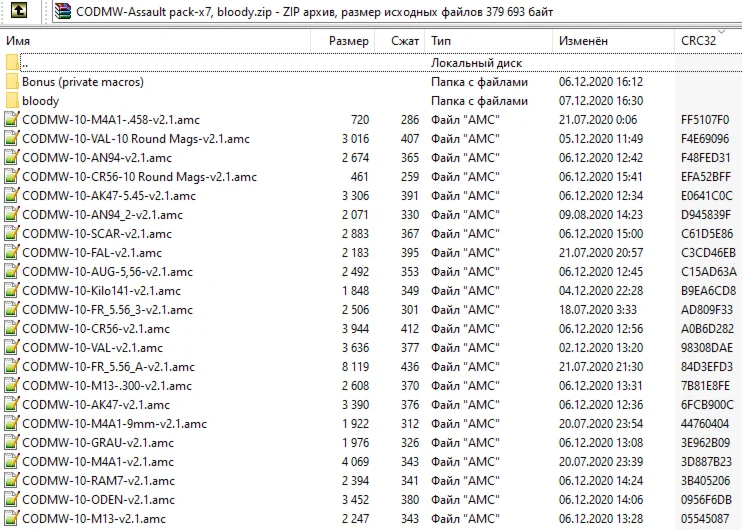Viewport: 744px width, 532px height.
Task: Click modified date 09.08.2020 14:23
Action: click(x=601, y=215)
